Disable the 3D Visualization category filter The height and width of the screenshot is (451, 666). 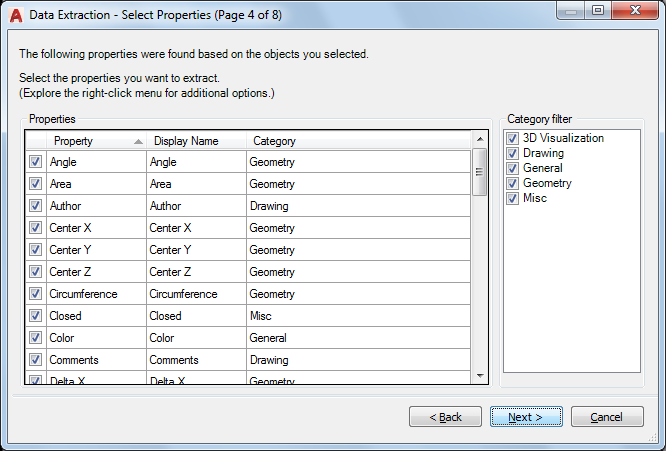(512, 138)
